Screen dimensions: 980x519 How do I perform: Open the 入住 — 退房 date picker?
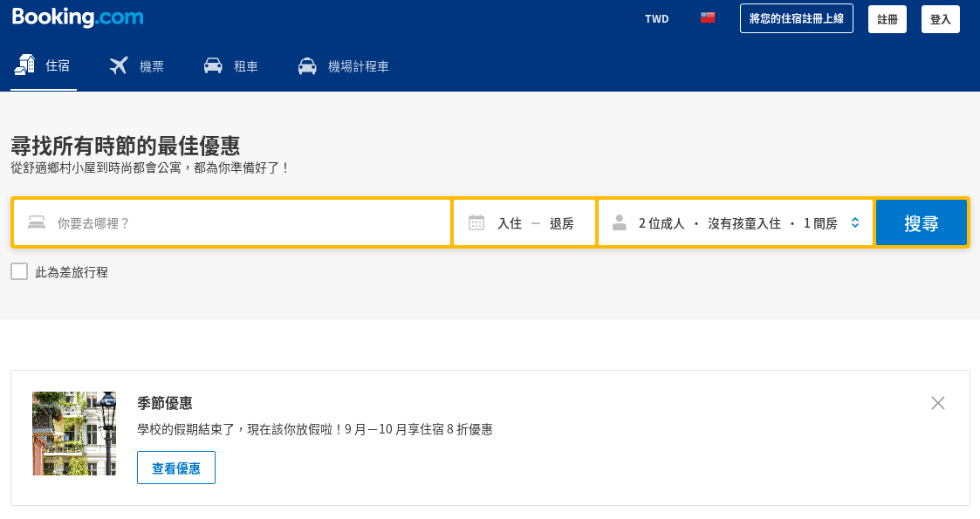tap(524, 222)
